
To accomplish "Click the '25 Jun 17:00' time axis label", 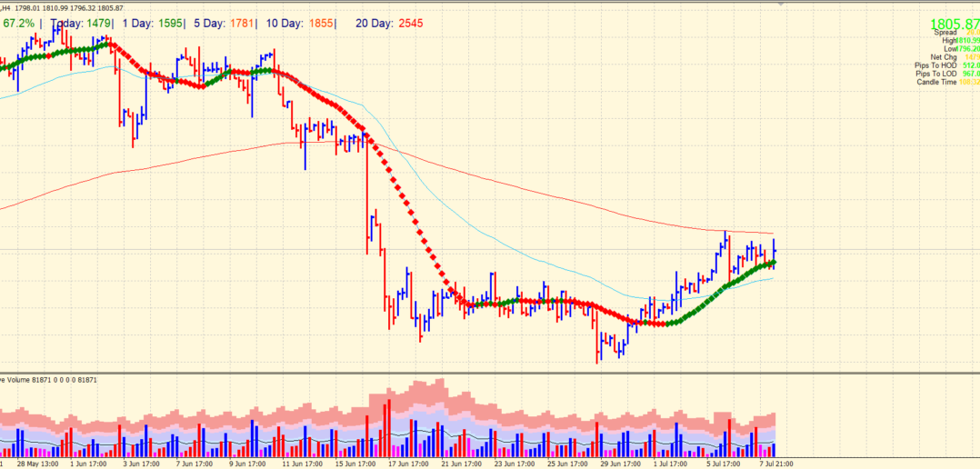I will [x=568, y=464].
